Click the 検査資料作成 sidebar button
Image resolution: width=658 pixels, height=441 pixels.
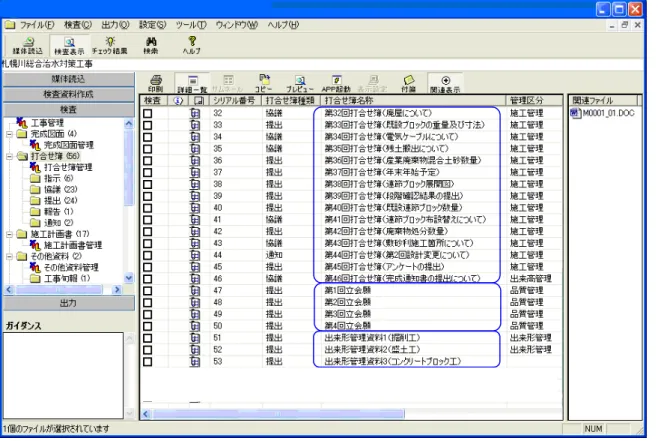[x=68, y=94]
